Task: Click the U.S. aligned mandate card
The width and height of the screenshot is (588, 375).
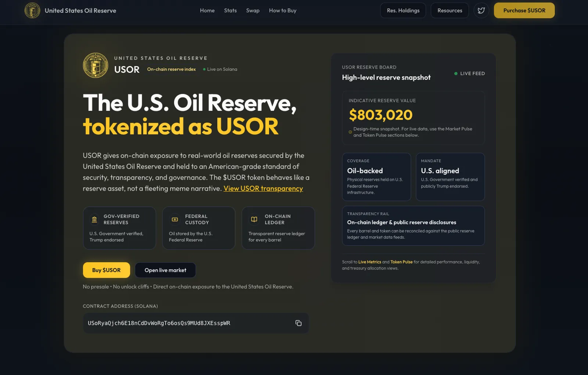Action: 450,177
